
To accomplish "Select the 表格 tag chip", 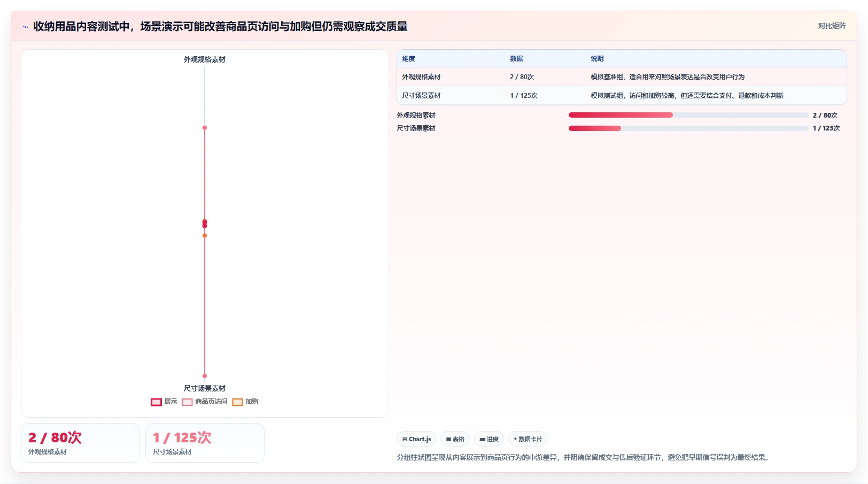I will (455, 439).
